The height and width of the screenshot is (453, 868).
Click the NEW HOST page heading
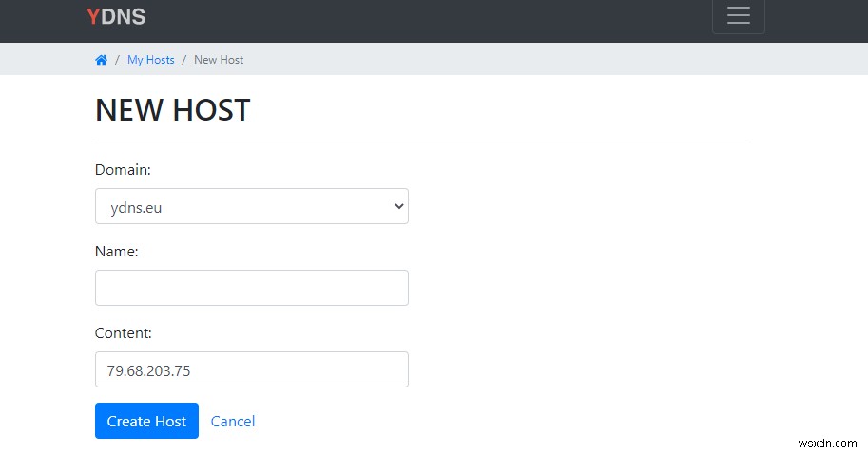tap(173, 109)
